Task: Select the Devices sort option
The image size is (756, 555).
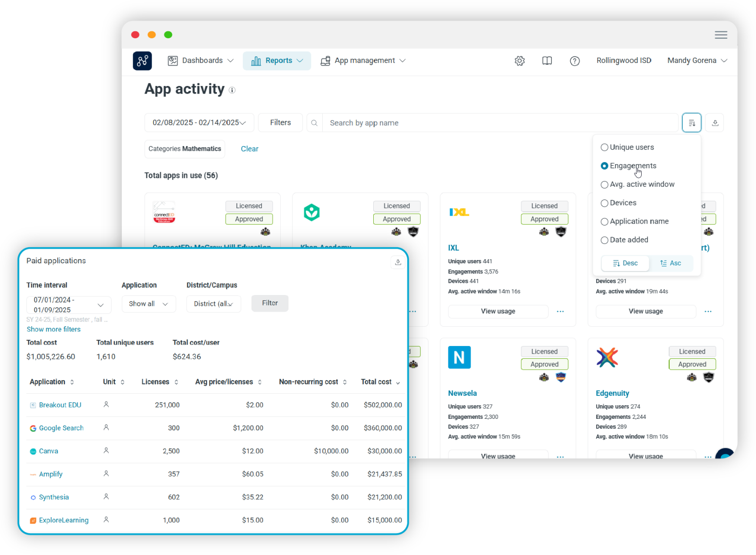Action: [604, 203]
